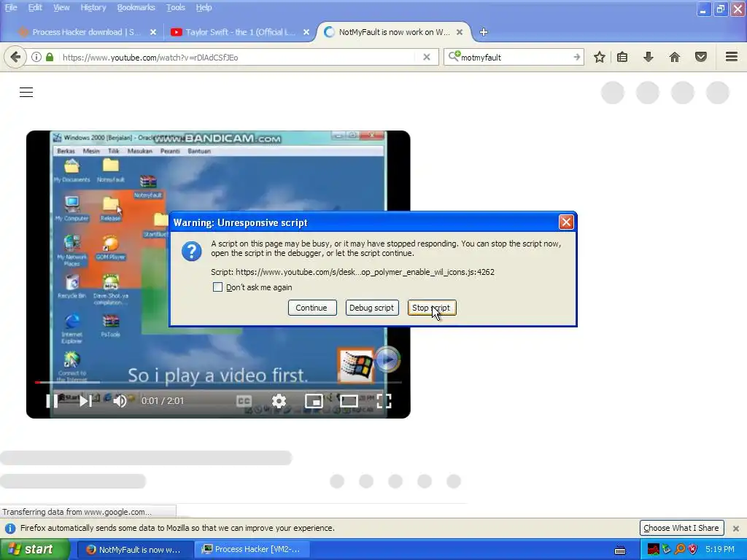Enter fullscreen video mode
The height and width of the screenshot is (560, 747).
click(384, 401)
